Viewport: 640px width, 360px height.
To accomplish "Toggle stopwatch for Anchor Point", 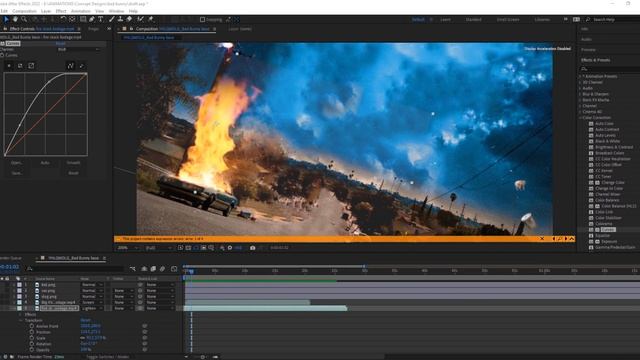I will click(32, 326).
